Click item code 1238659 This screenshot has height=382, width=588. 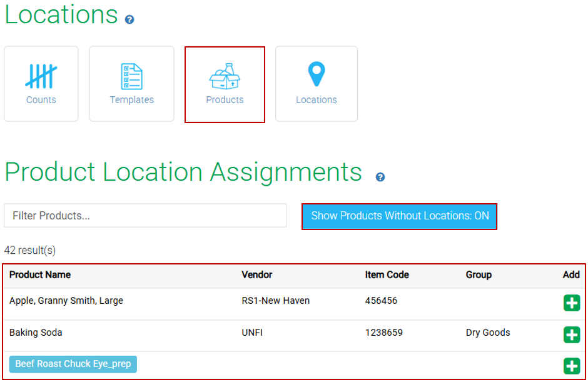click(x=384, y=333)
